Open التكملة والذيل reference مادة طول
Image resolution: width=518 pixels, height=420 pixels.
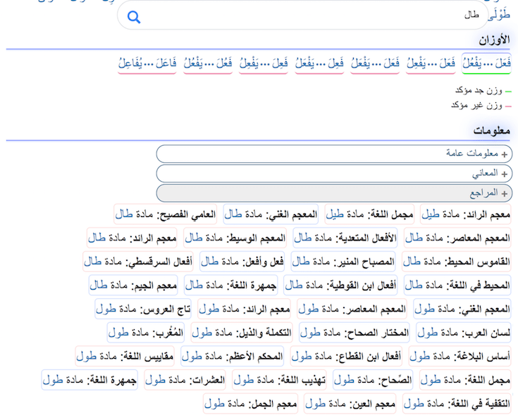242,333
